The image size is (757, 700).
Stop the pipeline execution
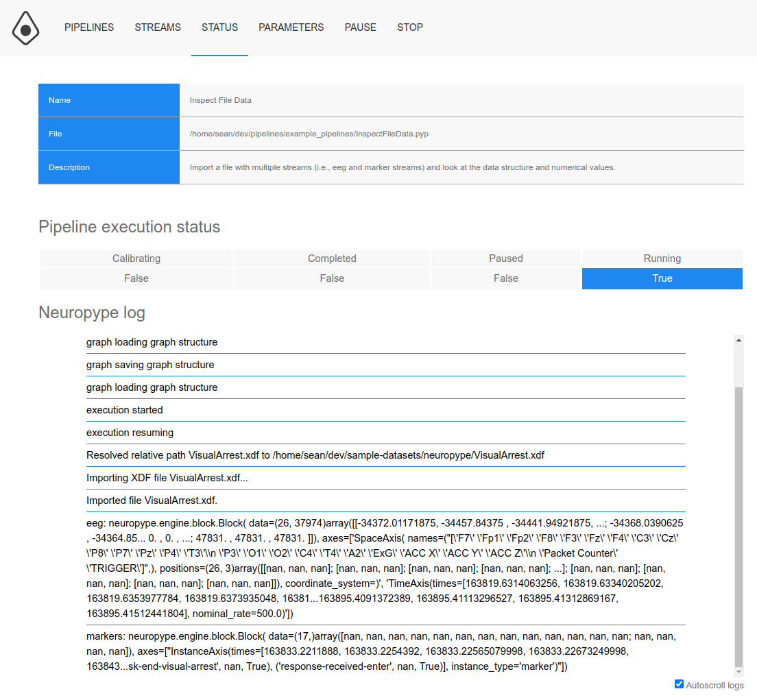pos(410,27)
